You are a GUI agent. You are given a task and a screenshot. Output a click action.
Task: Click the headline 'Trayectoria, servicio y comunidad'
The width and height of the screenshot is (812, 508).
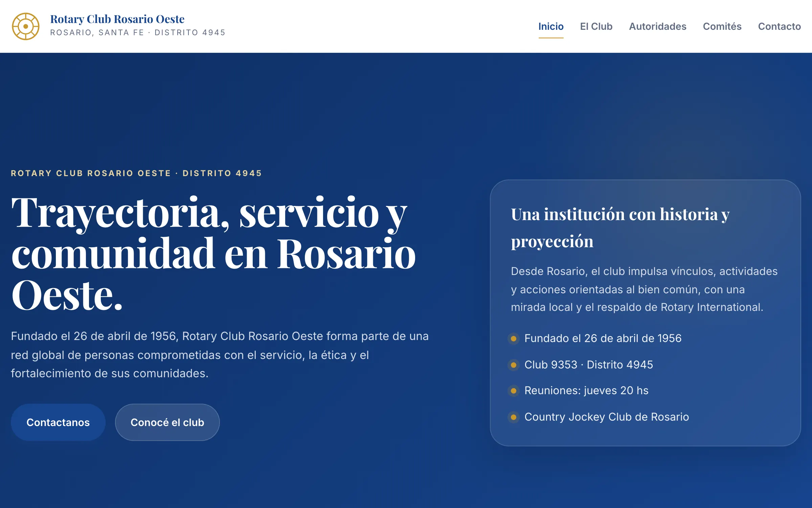point(213,253)
